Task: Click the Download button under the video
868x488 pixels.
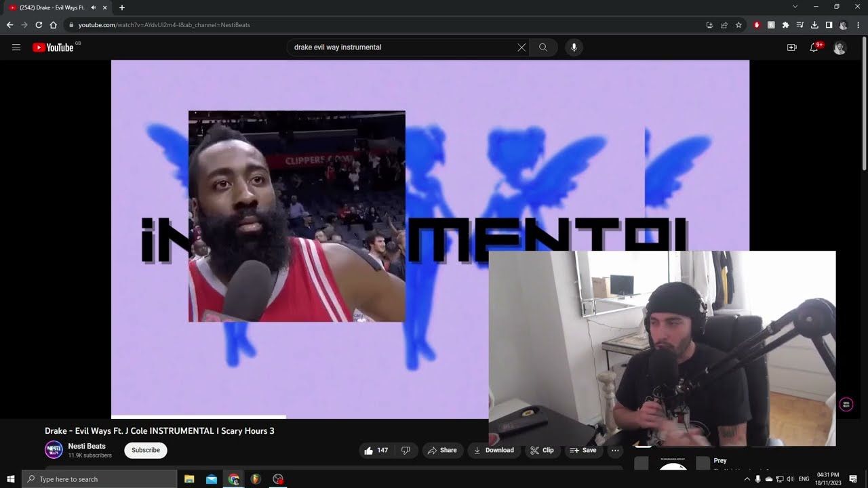Action: [x=494, y=450]
